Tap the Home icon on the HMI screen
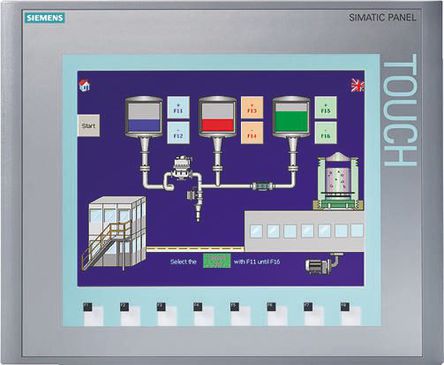 85,86
